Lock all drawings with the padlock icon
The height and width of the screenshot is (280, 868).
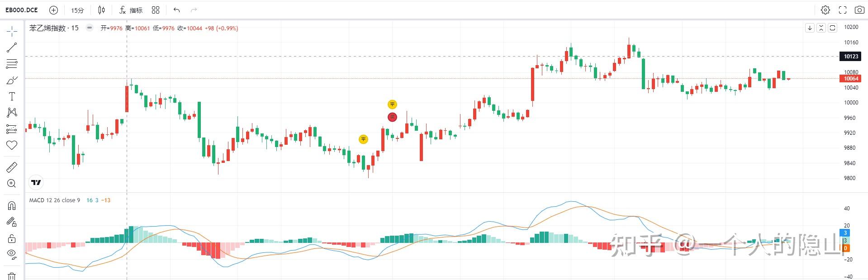[12, 238]
